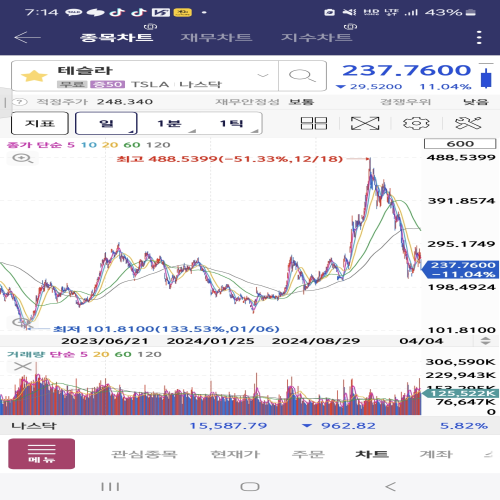Viewport: 500px width, 500px height.
Task: Tap the Android back navigation button
Action: [390, 487]
